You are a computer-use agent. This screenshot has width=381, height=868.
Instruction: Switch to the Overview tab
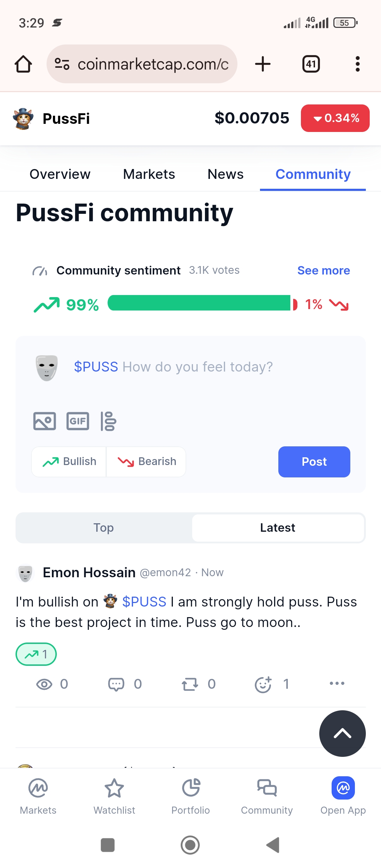(x=60, y=174)
